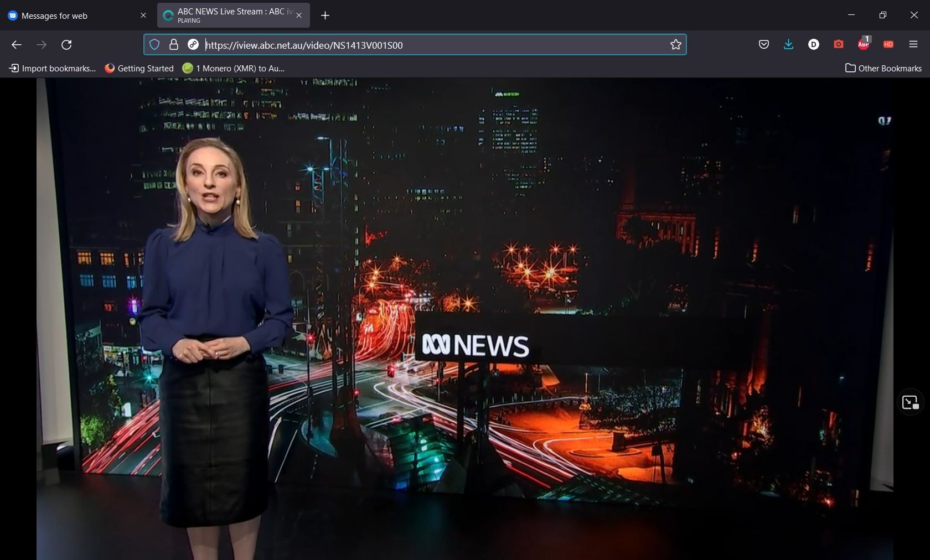
Task: Toggle picture-in-picture for the video
Action: (910, 402)
